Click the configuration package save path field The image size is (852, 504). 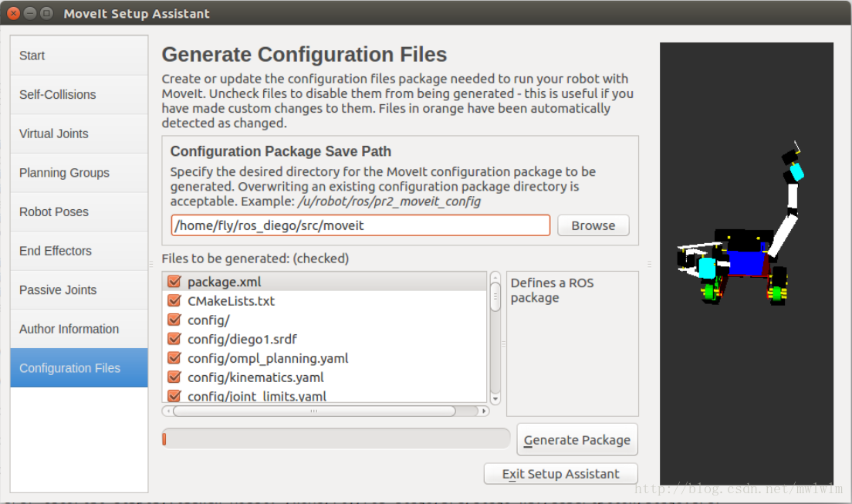(360, 225)
